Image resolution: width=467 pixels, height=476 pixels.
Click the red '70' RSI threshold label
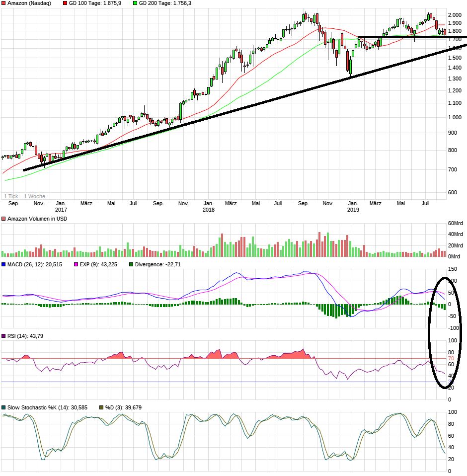point(451,359)
